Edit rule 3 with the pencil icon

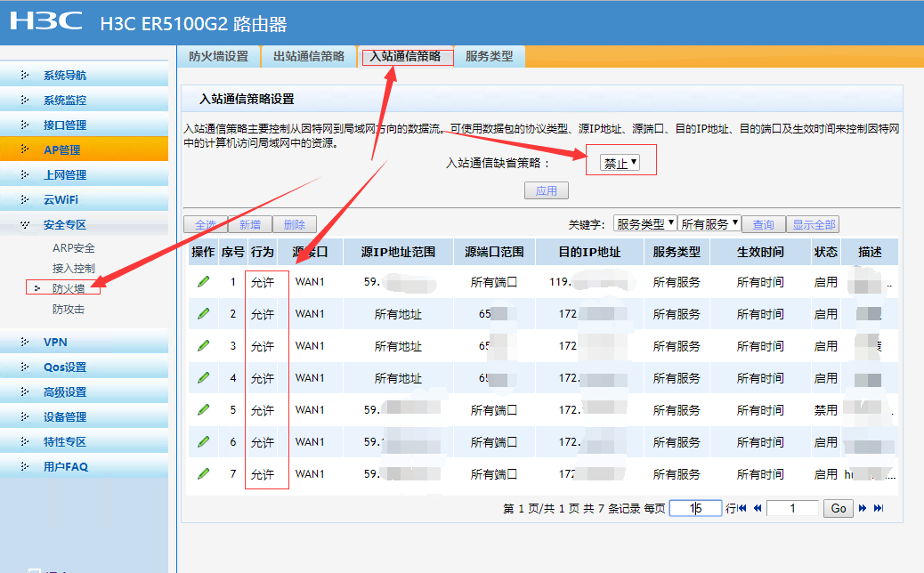(203, 346)
